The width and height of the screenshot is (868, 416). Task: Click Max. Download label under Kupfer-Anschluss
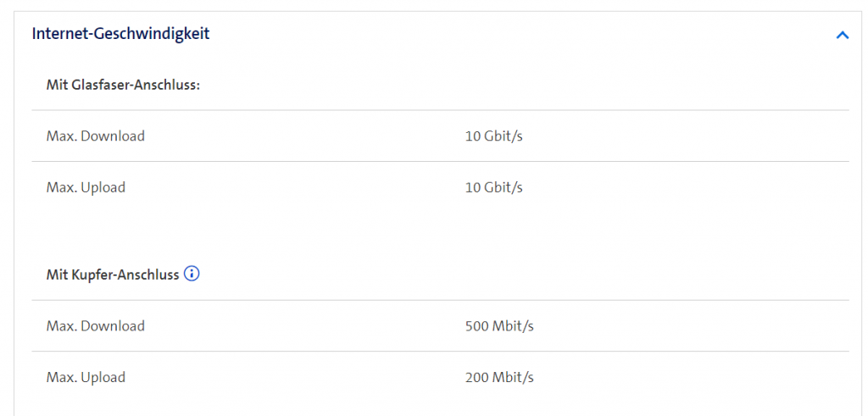pos(96,325)
